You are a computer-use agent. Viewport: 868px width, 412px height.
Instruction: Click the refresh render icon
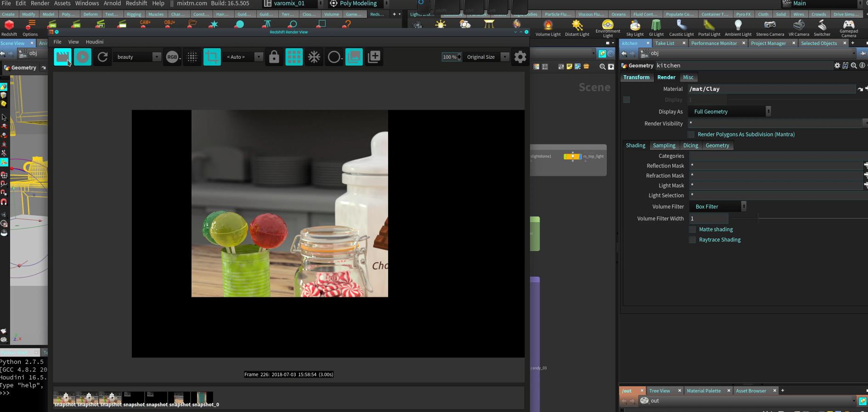tap(103, 57)
